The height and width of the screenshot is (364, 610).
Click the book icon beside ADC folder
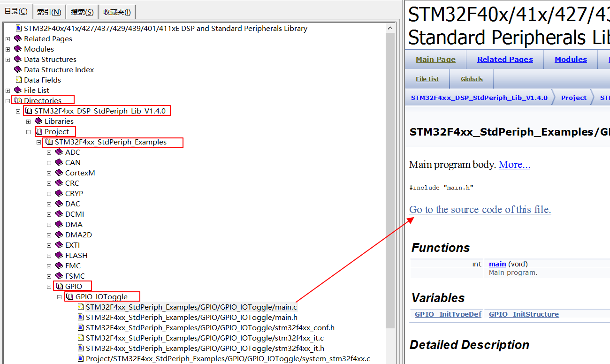59,152
